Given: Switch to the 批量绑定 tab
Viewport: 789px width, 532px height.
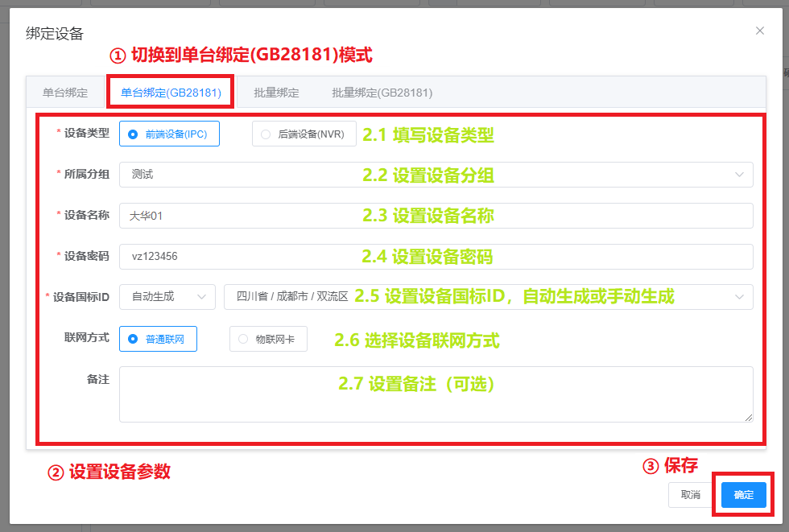Looking at the screenshot, I should point(276,93).
